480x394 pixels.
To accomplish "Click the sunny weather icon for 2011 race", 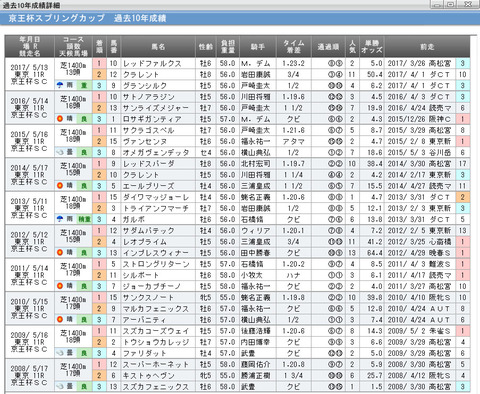I will 60,286.
